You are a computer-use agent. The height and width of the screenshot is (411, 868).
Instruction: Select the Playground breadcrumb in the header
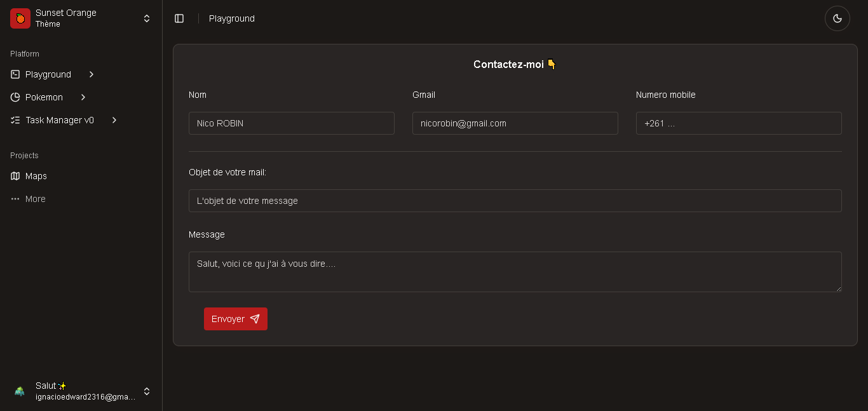232,18
